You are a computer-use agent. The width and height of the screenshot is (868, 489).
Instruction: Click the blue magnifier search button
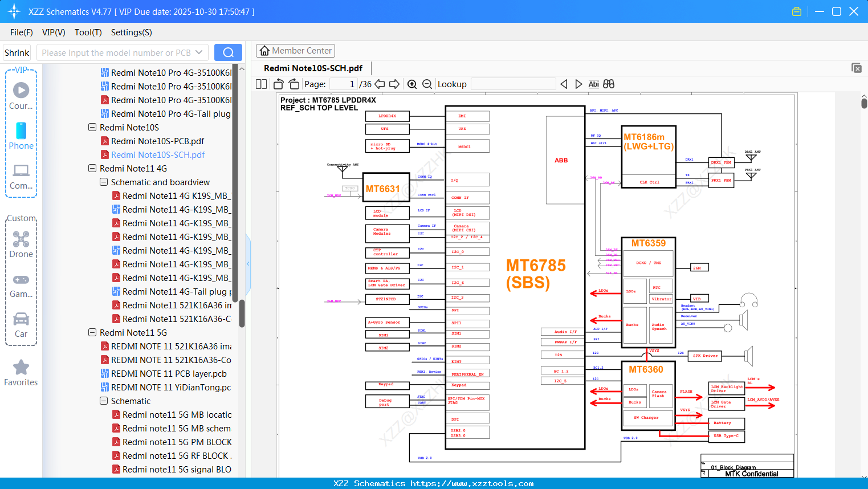(228, 52)
